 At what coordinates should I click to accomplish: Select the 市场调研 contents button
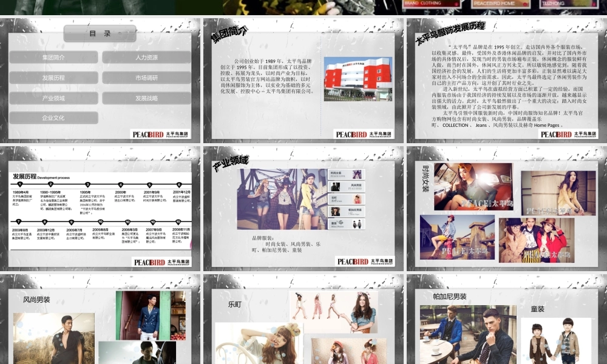[146, 78]
